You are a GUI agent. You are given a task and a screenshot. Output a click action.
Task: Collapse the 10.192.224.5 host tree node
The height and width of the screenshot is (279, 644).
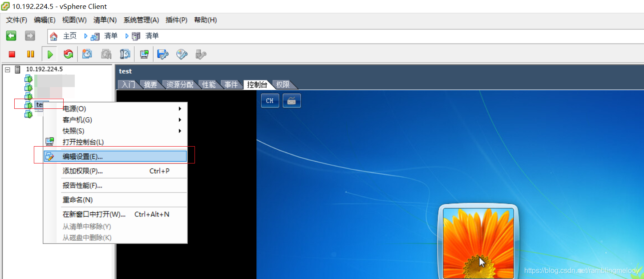click(8, 69)
